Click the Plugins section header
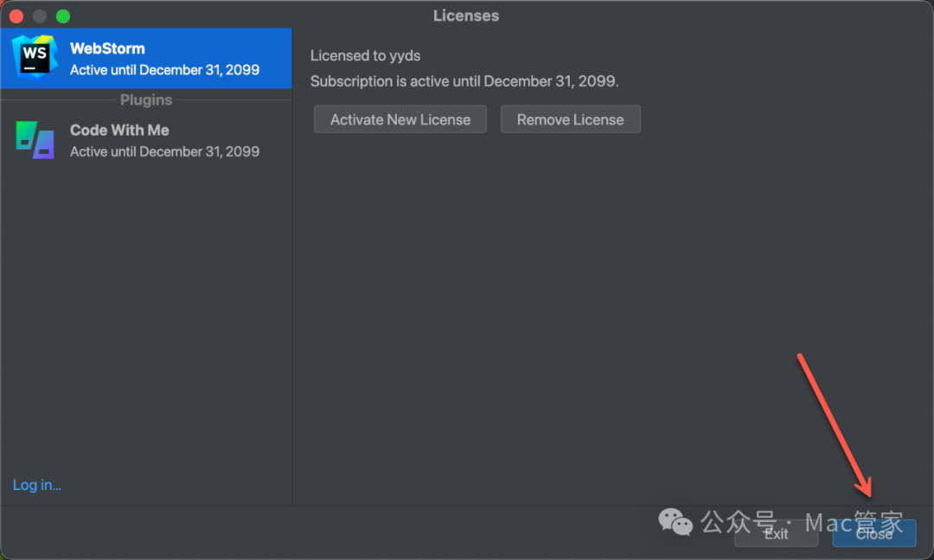934x560 pixels. pyautogui.click(x=146, y=100)
